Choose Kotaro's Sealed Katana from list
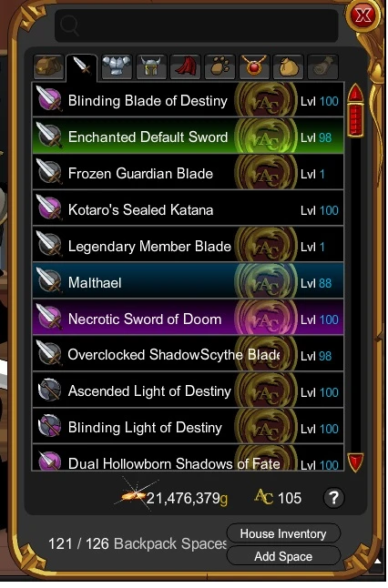 (x=188, y=209)
